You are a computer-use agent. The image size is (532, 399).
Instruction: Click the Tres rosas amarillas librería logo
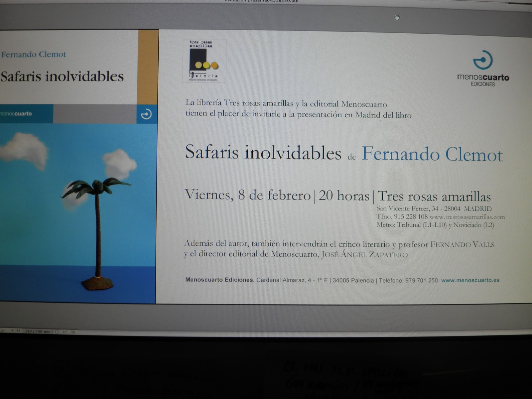pos(204,61)
